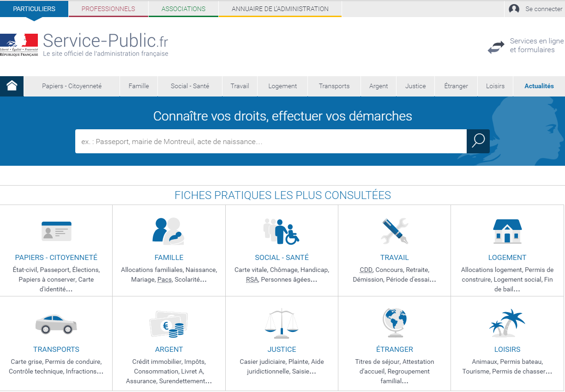Viewport: 565px width, 392px height.
Task: Open Justice in the navigation menu
Action: (415, 86)
